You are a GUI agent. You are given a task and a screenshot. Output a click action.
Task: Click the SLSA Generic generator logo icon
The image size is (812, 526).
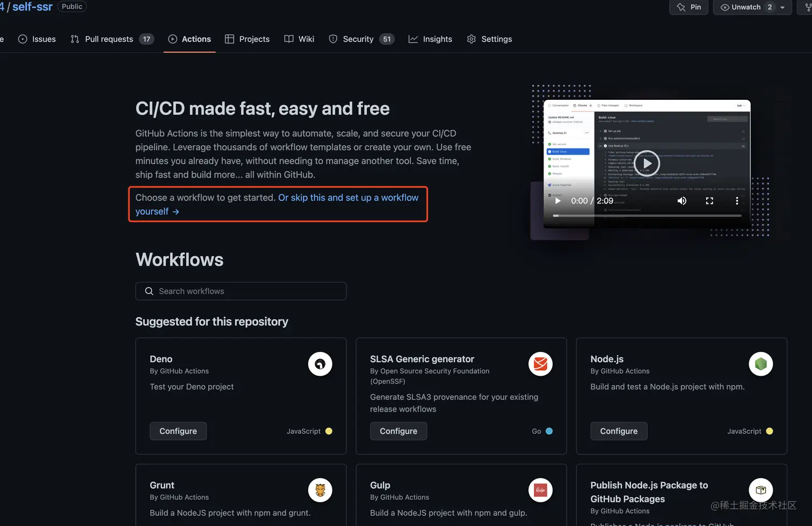pos(540,364)
